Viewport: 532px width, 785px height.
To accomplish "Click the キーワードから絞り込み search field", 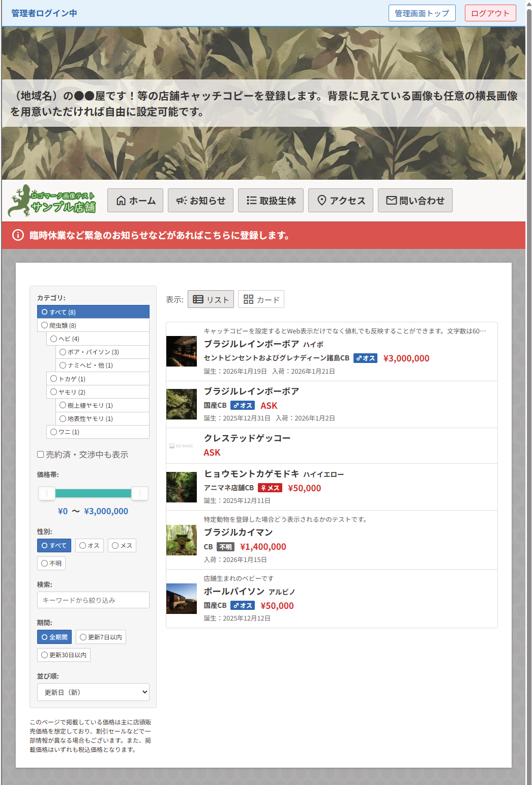I will click(93, 600).
